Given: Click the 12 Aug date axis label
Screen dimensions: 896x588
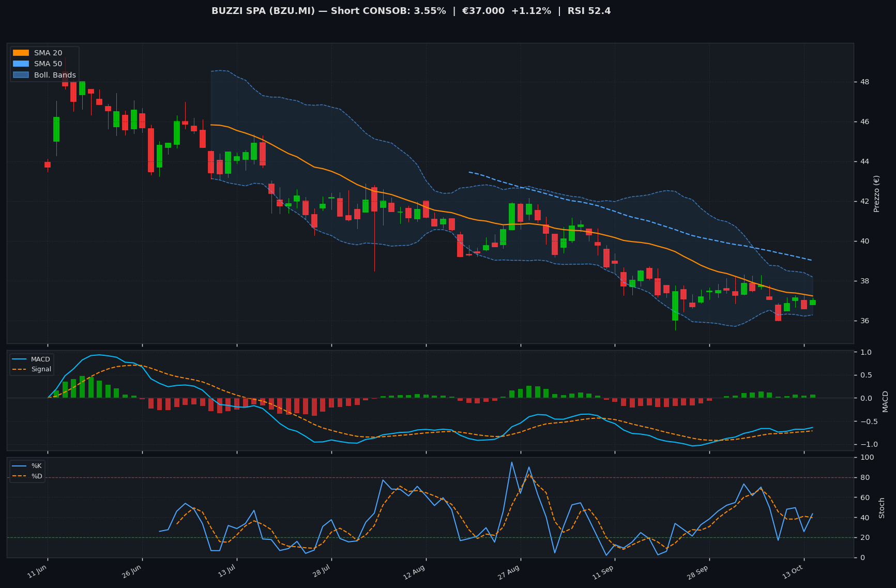Looking at the screenshot, I should click(x=415, y=571).
